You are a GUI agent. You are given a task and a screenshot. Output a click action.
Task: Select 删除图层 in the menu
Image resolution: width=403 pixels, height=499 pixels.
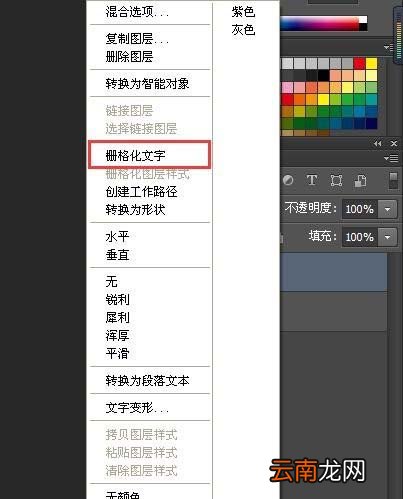click(x=129, y=57)
